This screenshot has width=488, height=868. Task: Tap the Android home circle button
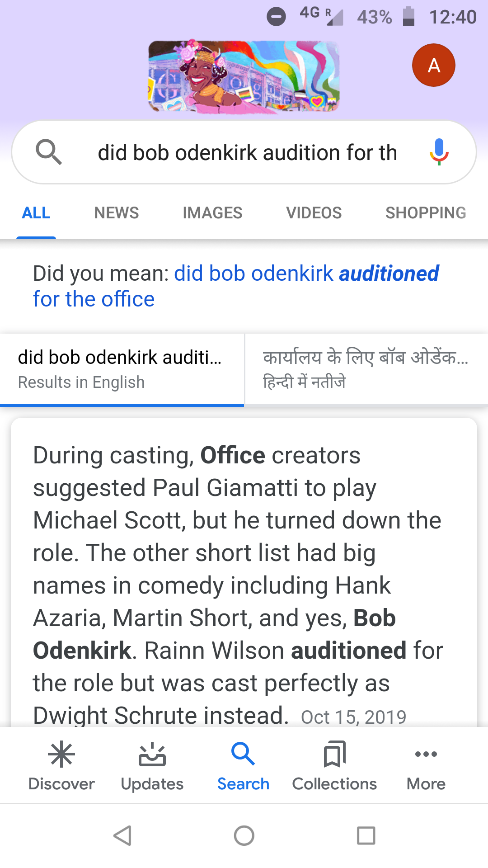pyautogui.click(x=244, y=835)
